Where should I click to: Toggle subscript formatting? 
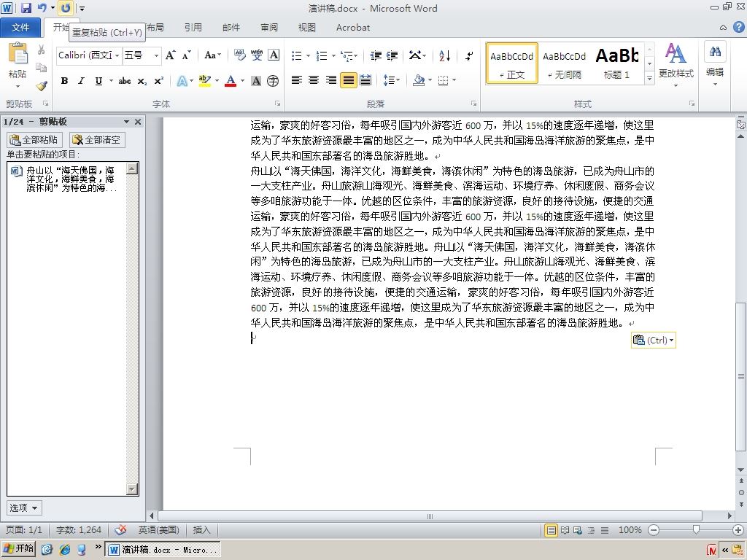click(x=142, y=81)
